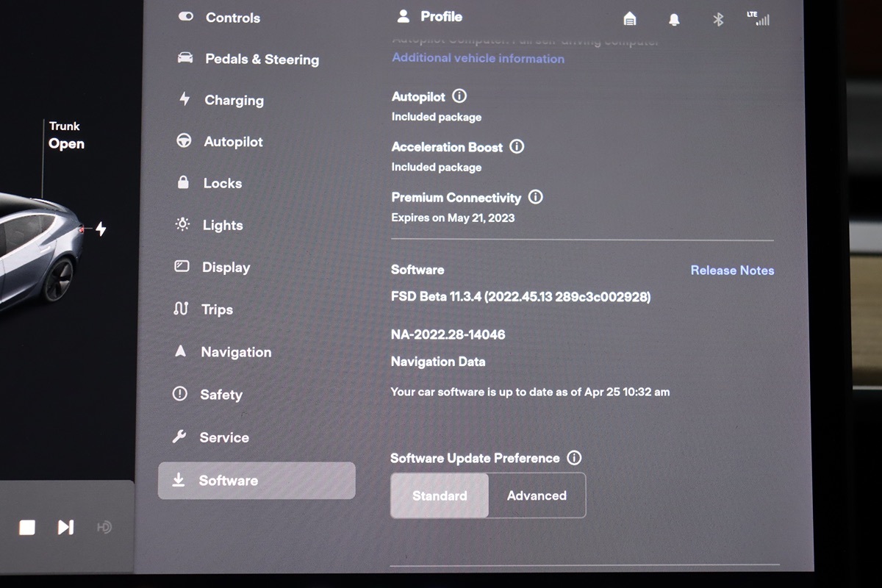The image size is (882, 588).
Task: Tap the garage door HomeLink icon
Action: [629, 19]
